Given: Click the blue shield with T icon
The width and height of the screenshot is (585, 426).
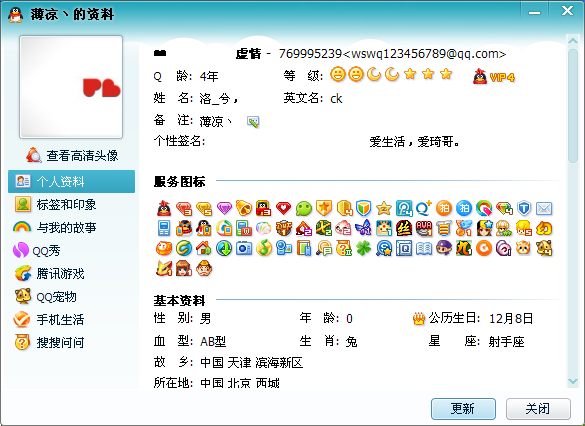Looking at the screenshot, I should (524, 208).
